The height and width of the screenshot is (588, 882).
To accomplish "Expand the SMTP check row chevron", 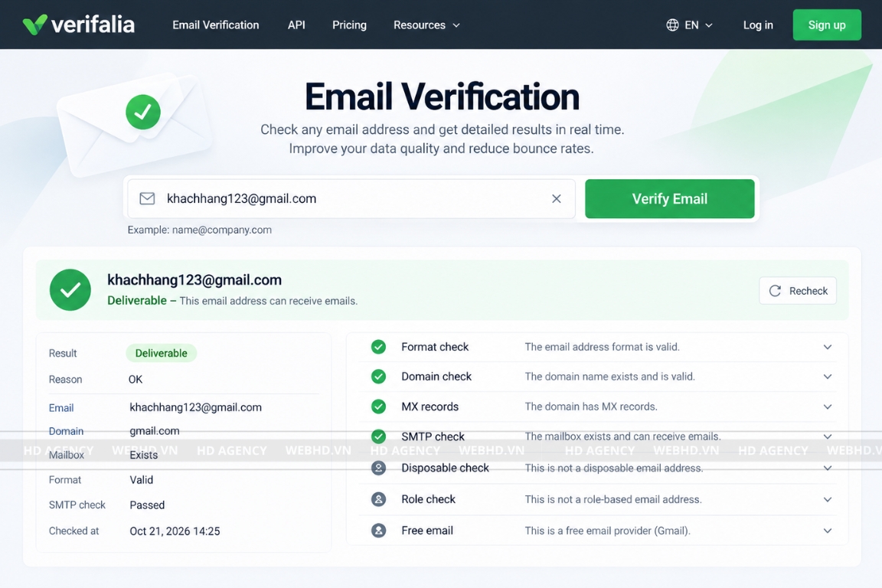I will click(828, 436).
